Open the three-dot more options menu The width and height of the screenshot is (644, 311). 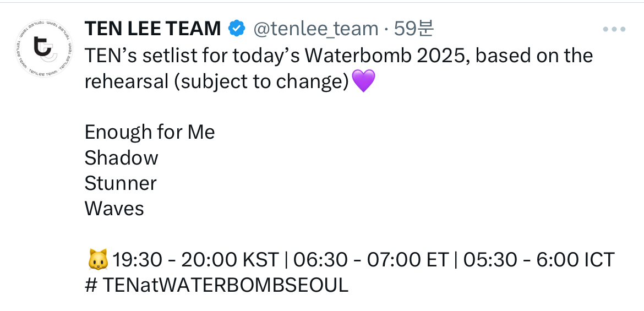[614, 30]
